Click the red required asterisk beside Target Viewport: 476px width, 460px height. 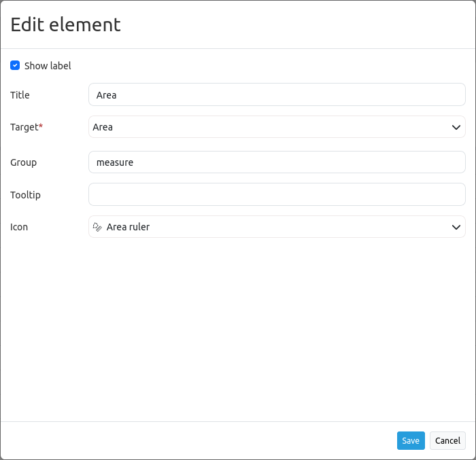coord(41,126)
